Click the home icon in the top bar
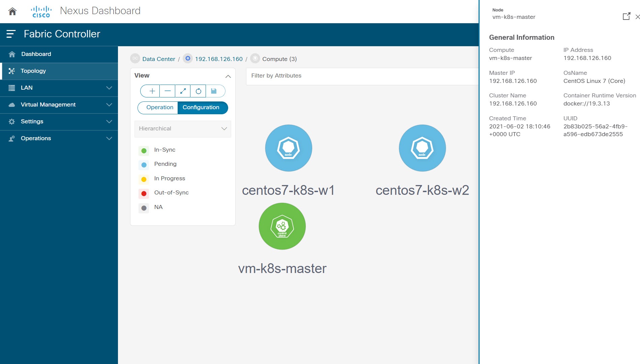 [12, 11]
